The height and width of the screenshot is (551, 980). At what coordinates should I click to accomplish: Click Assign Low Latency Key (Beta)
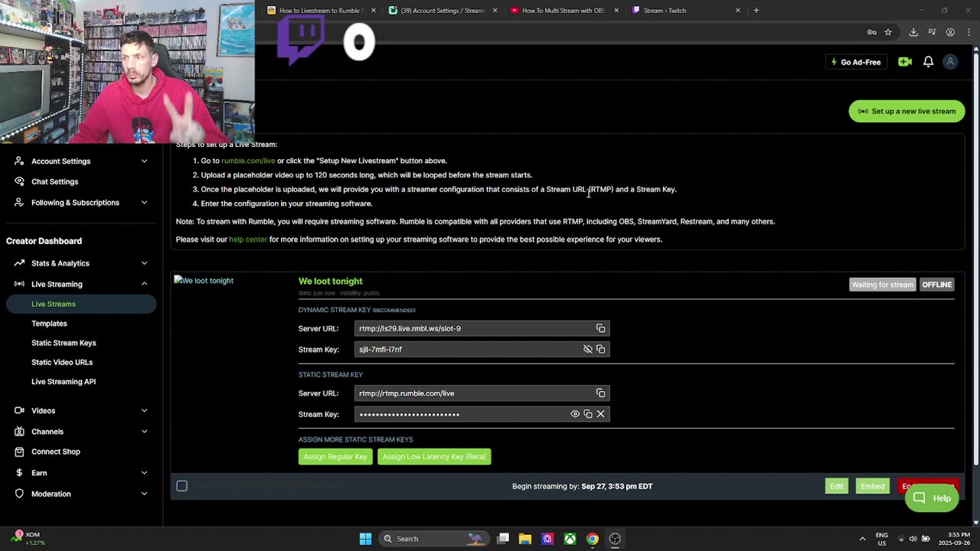point(434,457)
